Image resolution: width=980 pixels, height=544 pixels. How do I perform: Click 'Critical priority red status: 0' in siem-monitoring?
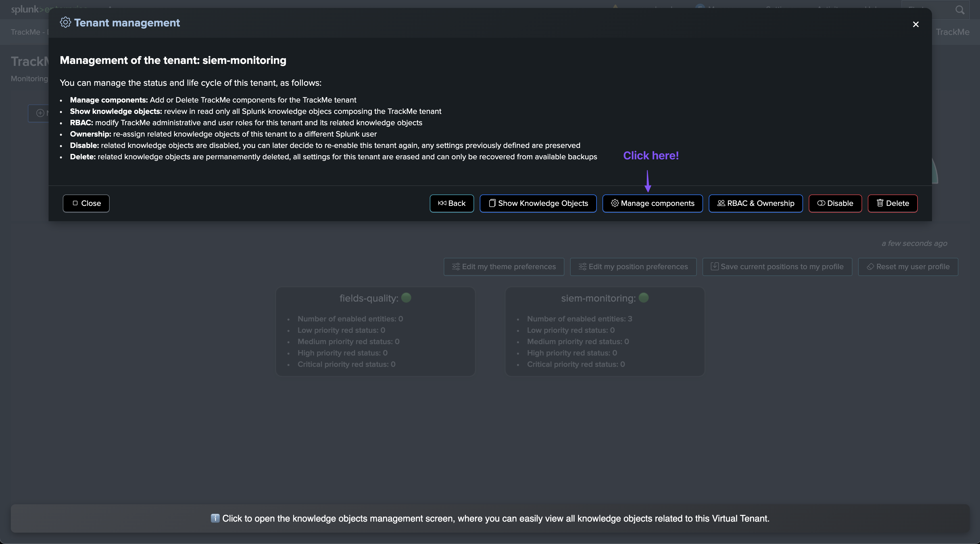pos(576,364)
